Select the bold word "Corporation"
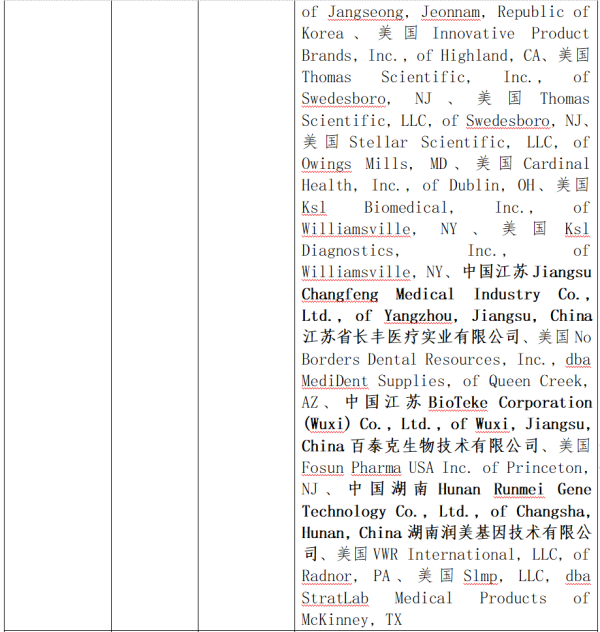Viewport: 600px width, 632px height. click(545, 403)
